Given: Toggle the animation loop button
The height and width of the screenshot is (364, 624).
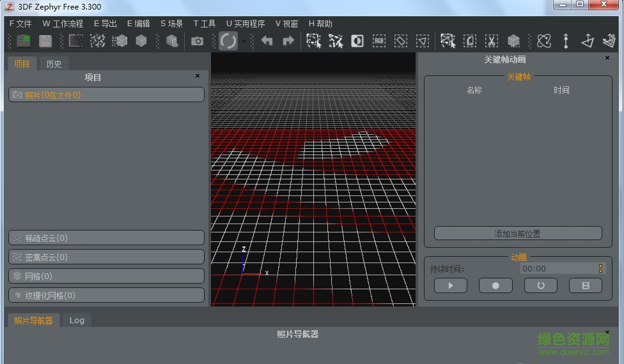Looking at the screenshot, I should (541, 285).
